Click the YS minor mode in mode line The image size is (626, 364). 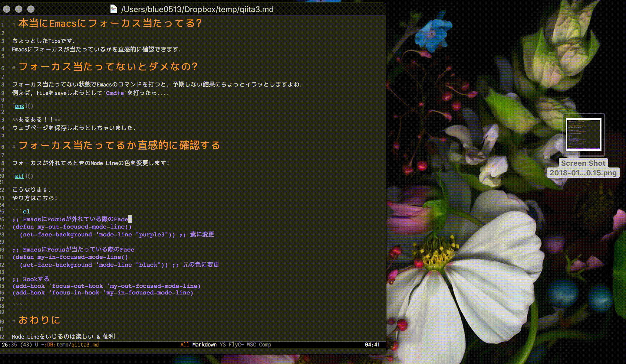click(x=223, y=345)
